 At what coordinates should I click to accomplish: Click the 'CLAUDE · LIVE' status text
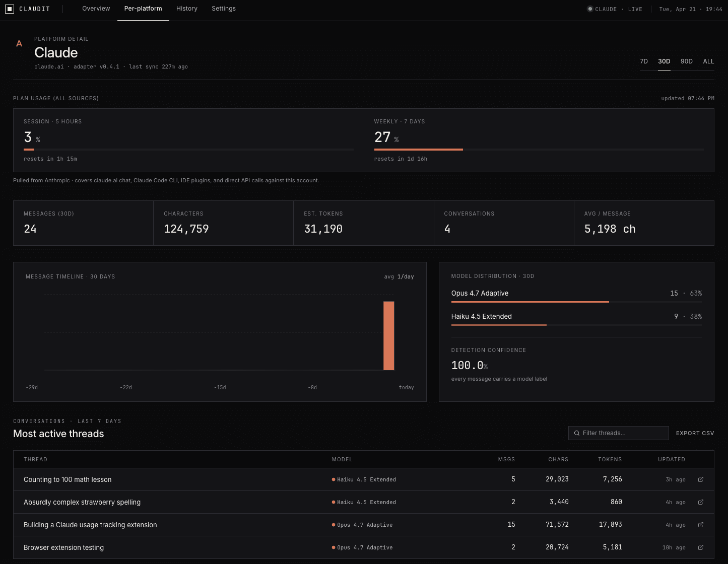tap(619, 9)
